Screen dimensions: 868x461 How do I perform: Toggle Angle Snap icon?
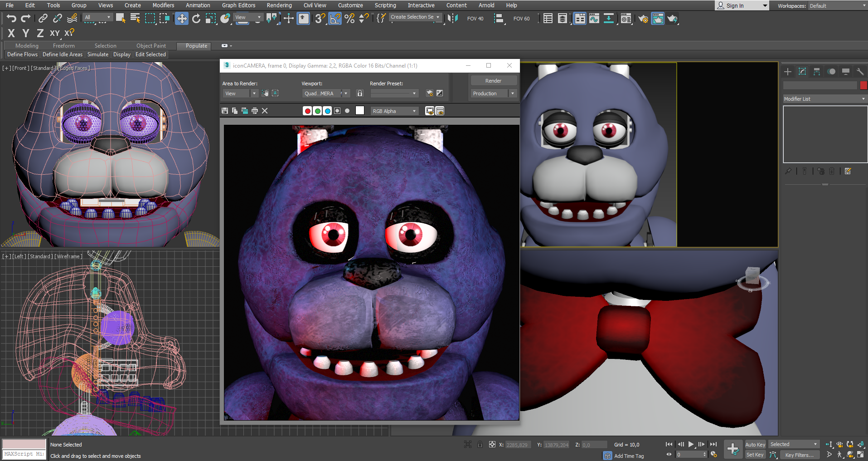[x=335, y=19]
